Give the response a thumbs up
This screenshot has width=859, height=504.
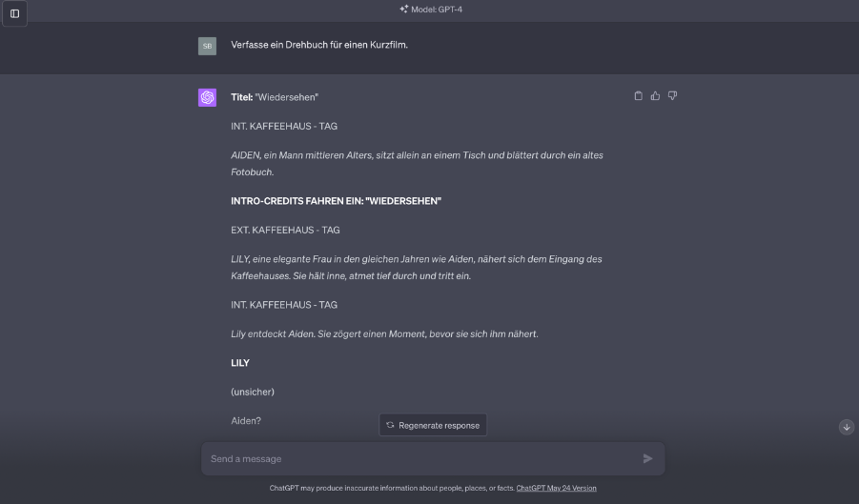656,95
